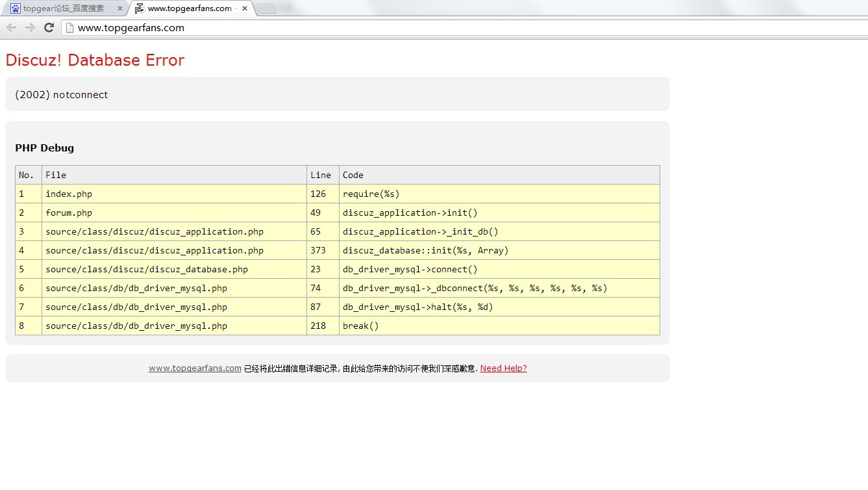Click the discuz_application->_init_db() code cell
Screen dimensions: 868x490
(499, 231)
